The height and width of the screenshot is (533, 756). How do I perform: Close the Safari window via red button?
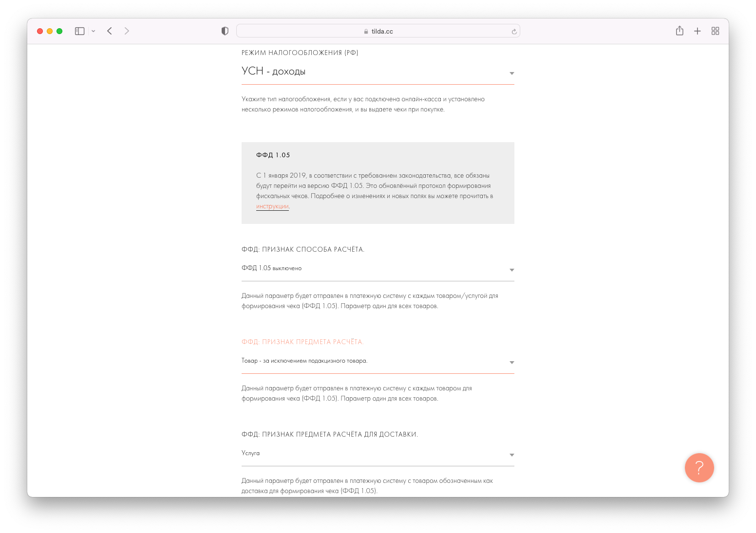coord(40,31)
